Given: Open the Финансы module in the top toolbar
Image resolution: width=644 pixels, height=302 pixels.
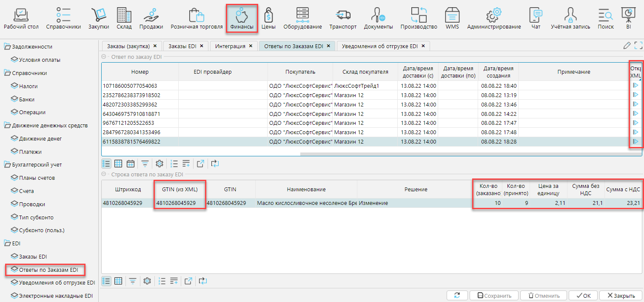Looking at the screenshot, I should (242, 18).
